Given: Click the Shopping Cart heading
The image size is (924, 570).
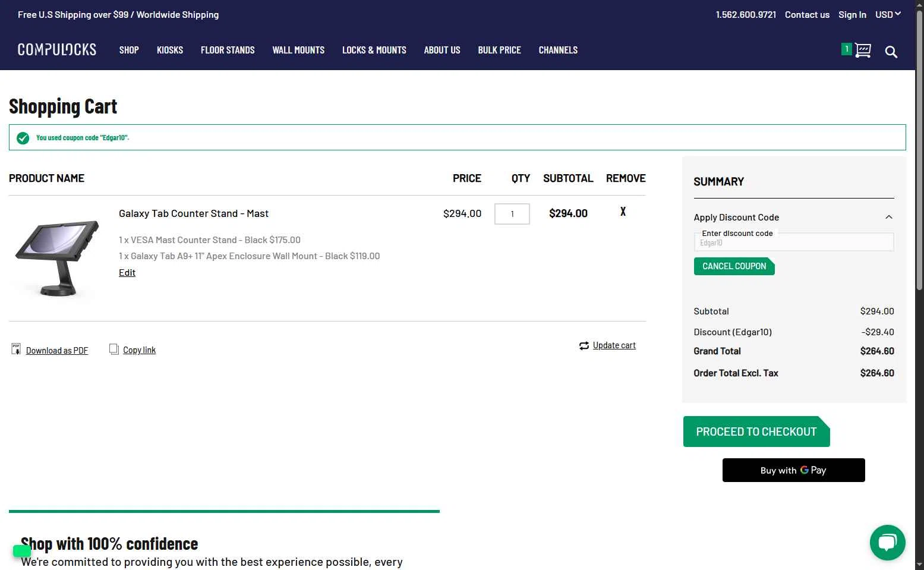Looking at the screenshot, I should click(63, 106).
